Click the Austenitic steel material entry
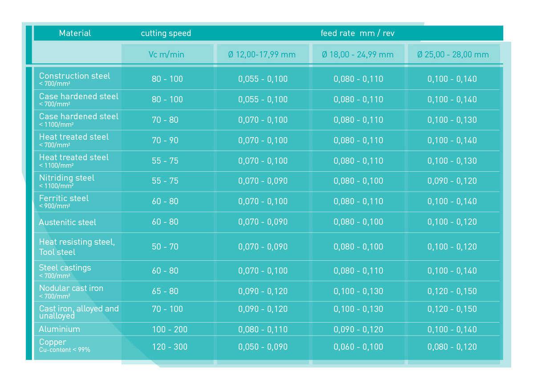The height and width of the screenshot is (392, 533). coord(67,222)
